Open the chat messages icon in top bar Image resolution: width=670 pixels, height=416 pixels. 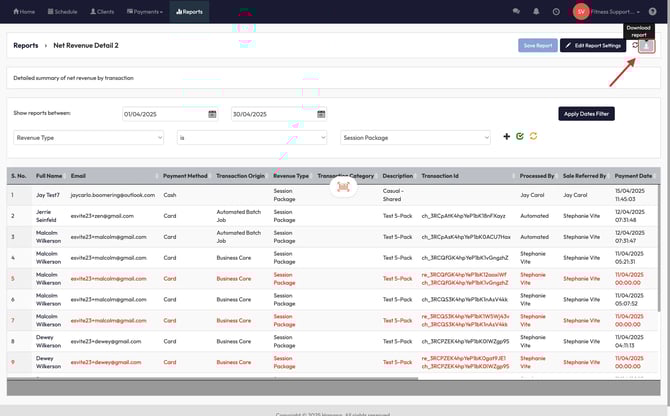[516, 11]
